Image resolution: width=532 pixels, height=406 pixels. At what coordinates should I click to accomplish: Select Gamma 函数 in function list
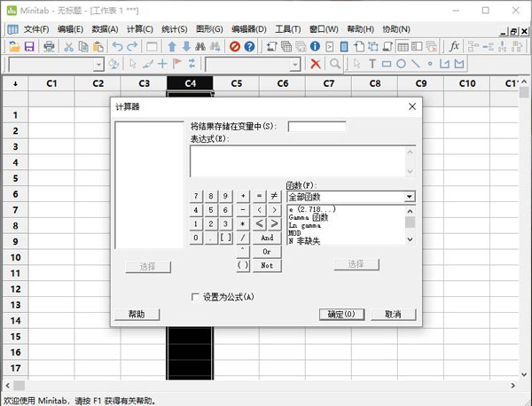coord(309,217)
